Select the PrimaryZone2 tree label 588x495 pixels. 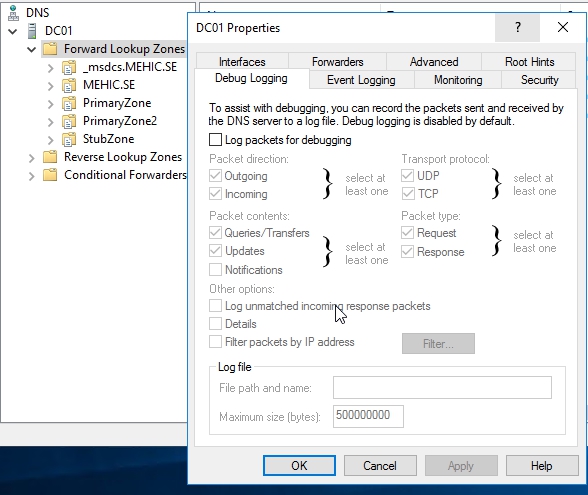120,121
